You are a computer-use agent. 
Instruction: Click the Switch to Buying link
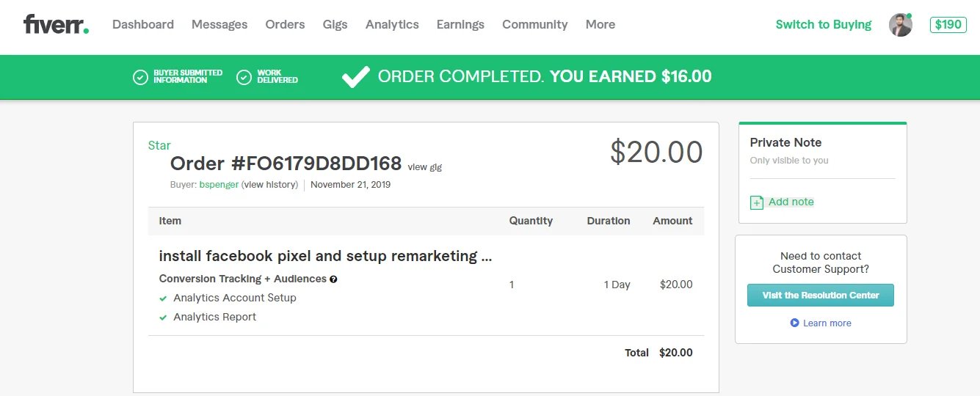pos(823,24)
